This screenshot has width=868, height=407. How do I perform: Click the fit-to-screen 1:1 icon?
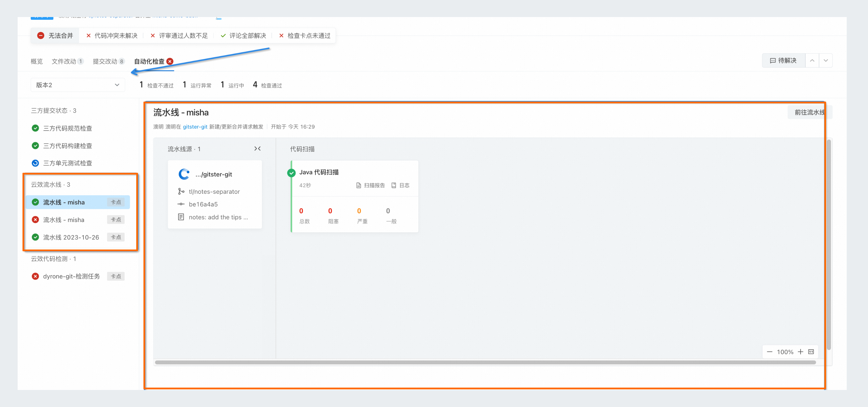811,352
